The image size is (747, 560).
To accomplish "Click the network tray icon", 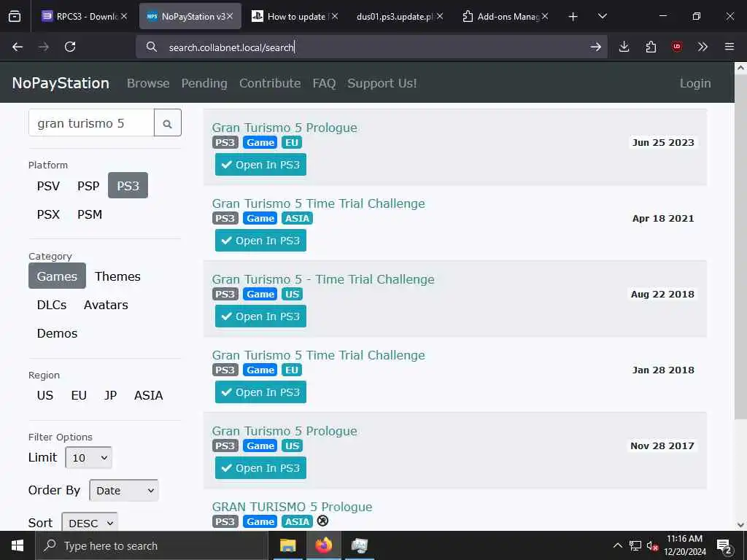I will (x=635, y=545).
